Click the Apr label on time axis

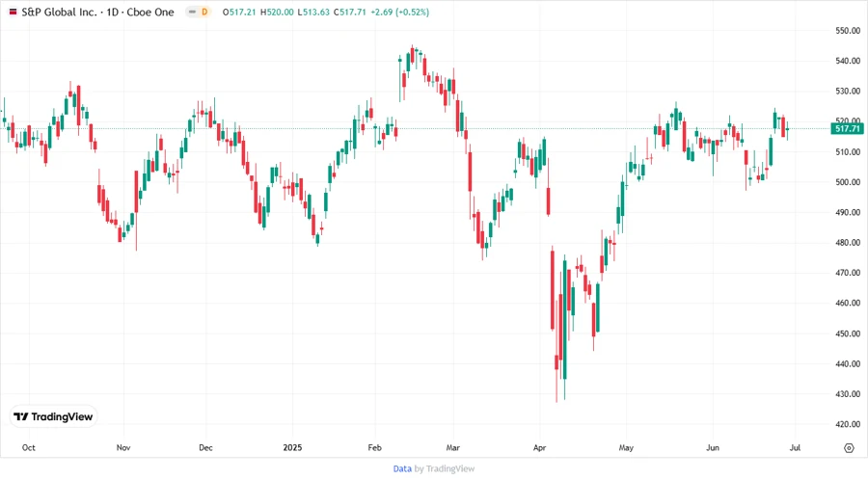click(x=540, y=448)
